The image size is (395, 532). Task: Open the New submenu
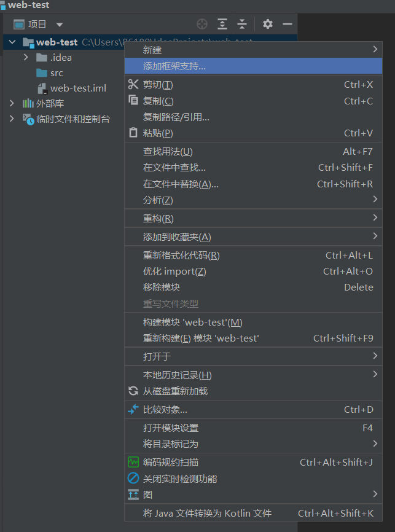coord(152,50)
